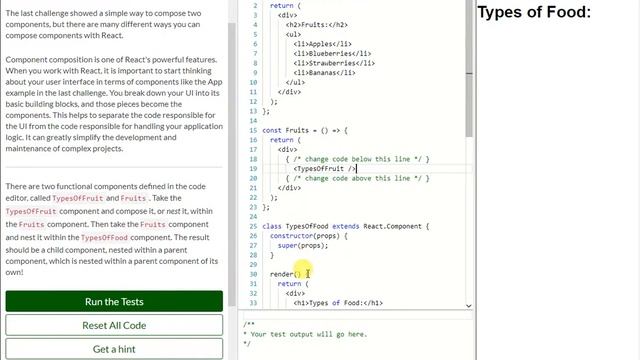
Task: Click the TypesOfFood inline code in instructions
Action: pyautogui.click(x=104, y=238)
